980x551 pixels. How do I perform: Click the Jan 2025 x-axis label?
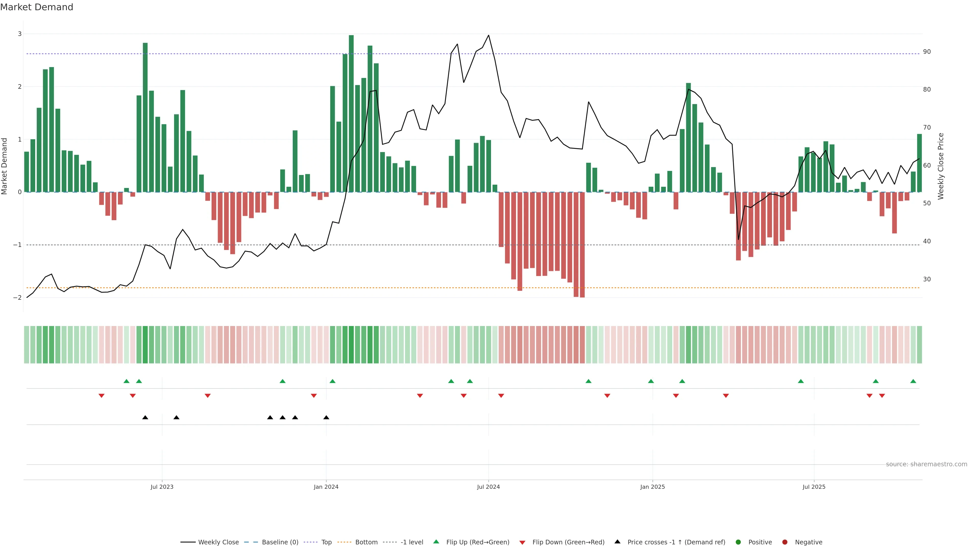click(x=653, y=487)
